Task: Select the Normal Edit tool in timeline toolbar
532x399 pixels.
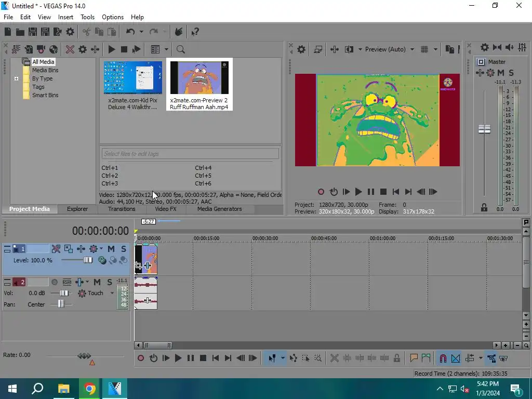Action: click(x=272, y=358)
